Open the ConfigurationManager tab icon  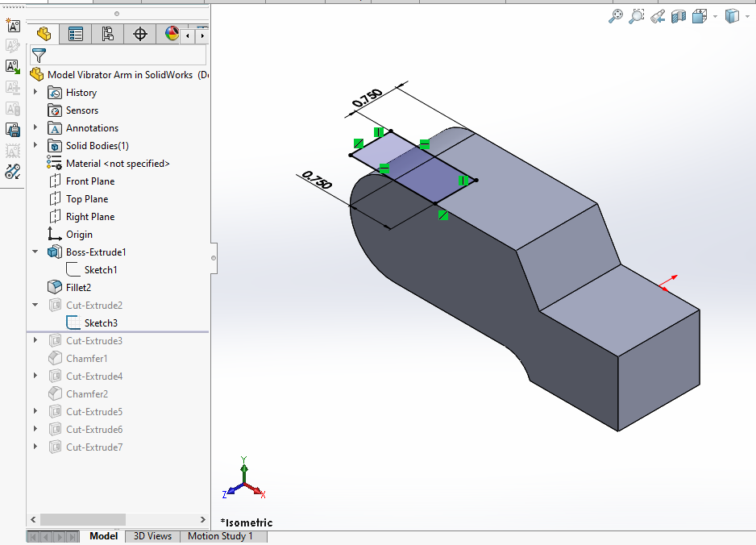coord(108,34)
